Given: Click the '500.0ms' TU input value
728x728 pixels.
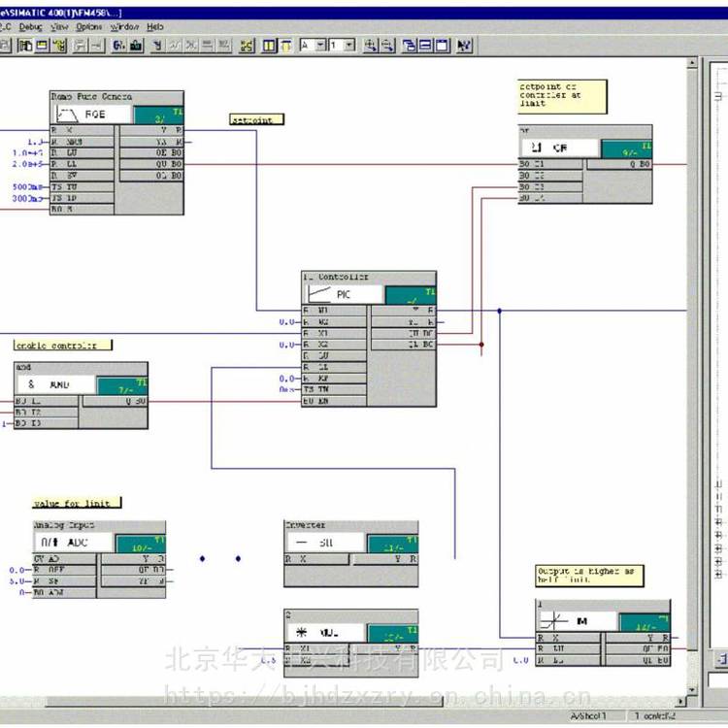Looking at the screenshot, I should tap(27, 186).
